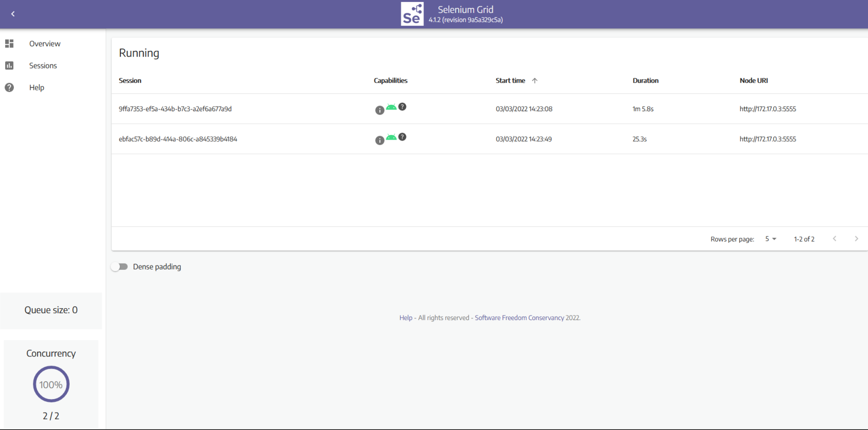Open session info icon for session 9ffa7353

[x=379, y=110]
